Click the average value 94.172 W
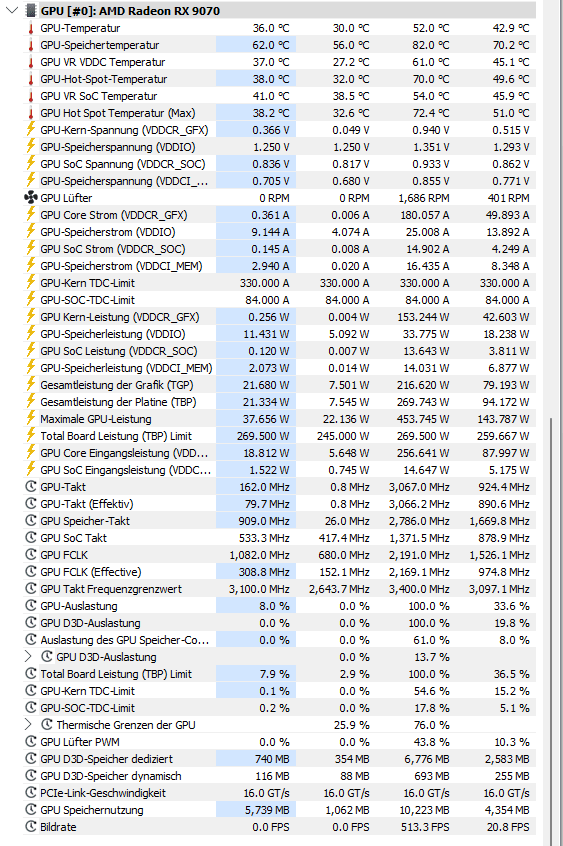This screenshot has width=563, height=846. click(506, 402)
